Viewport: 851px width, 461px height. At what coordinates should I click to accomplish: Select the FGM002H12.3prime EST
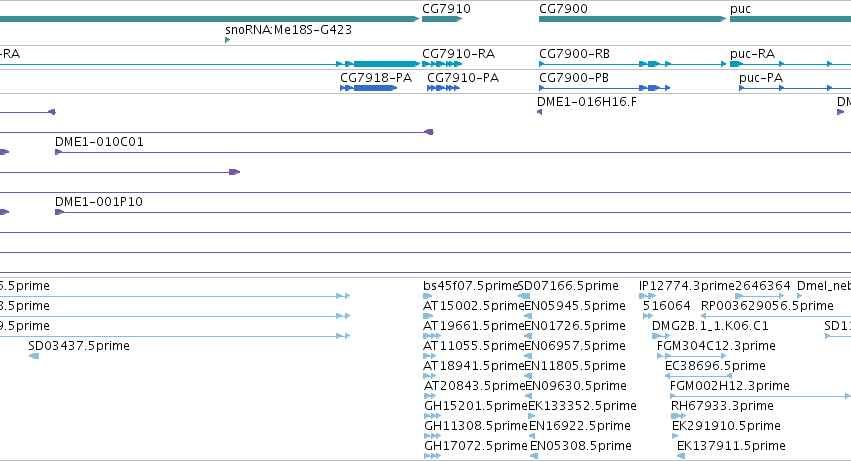[x=730, y=386]
